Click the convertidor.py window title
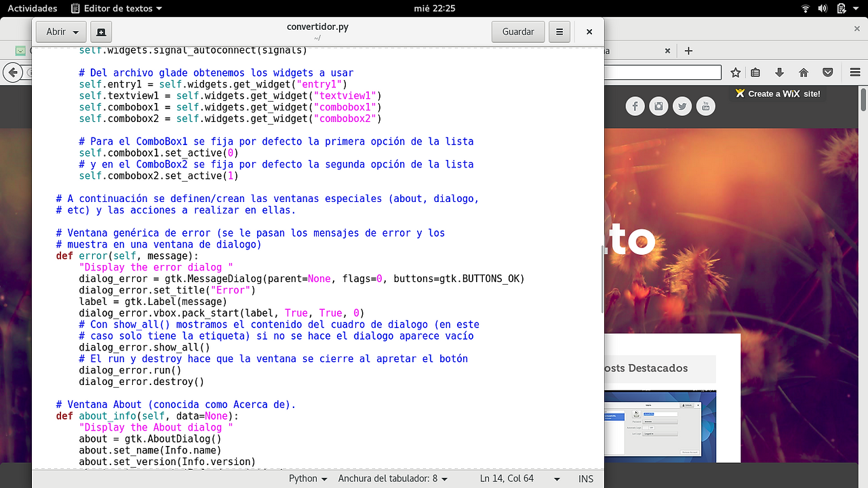 317,27
